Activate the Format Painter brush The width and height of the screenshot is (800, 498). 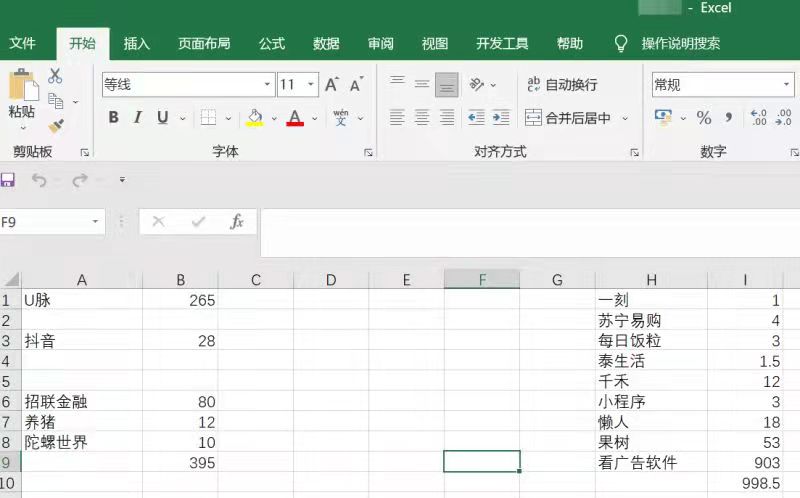point(56,125)
